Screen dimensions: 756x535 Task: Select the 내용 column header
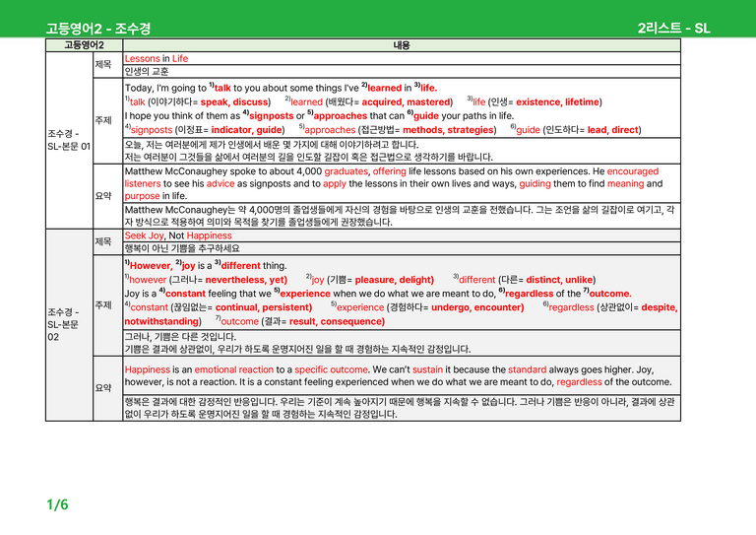(x=402, y=45)
